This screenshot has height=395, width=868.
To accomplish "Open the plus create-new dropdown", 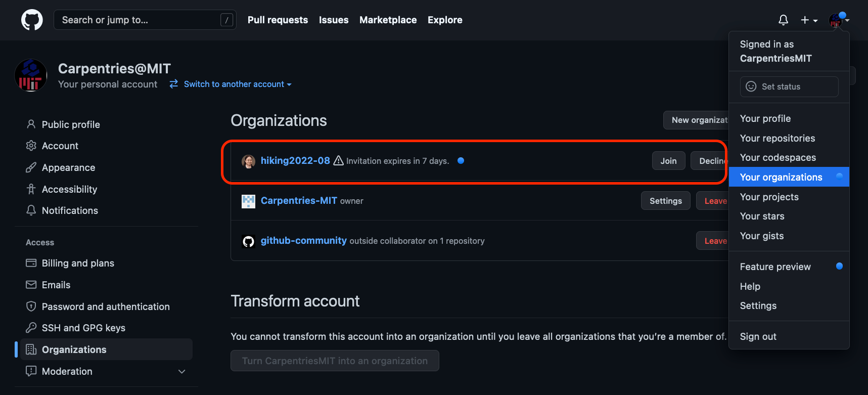I will (x=809, y=20).
